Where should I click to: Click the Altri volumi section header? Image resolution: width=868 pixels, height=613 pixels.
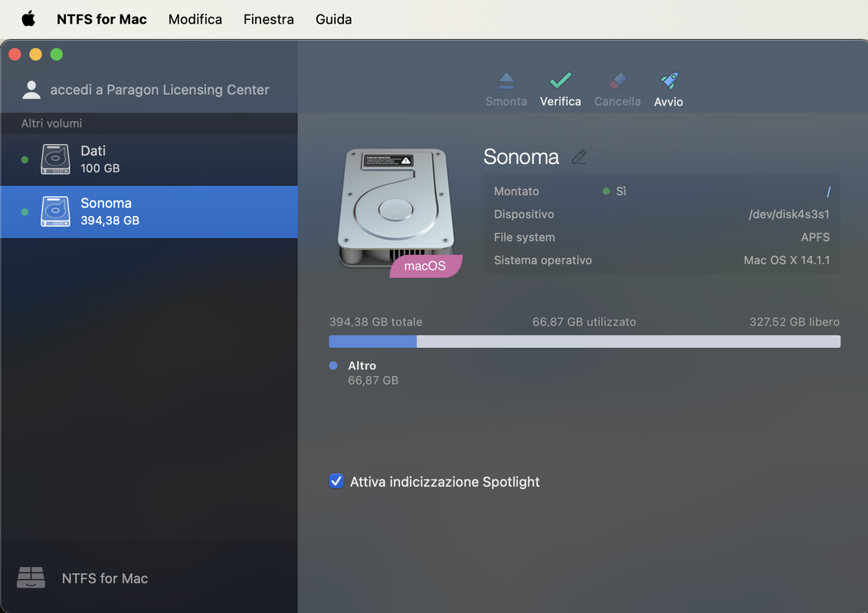coord(51,123)
